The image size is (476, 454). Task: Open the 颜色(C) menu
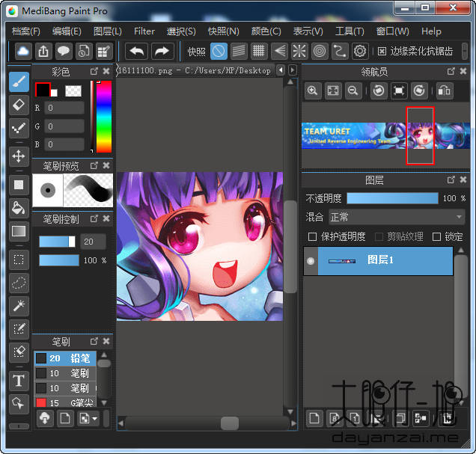click(266, 31)
